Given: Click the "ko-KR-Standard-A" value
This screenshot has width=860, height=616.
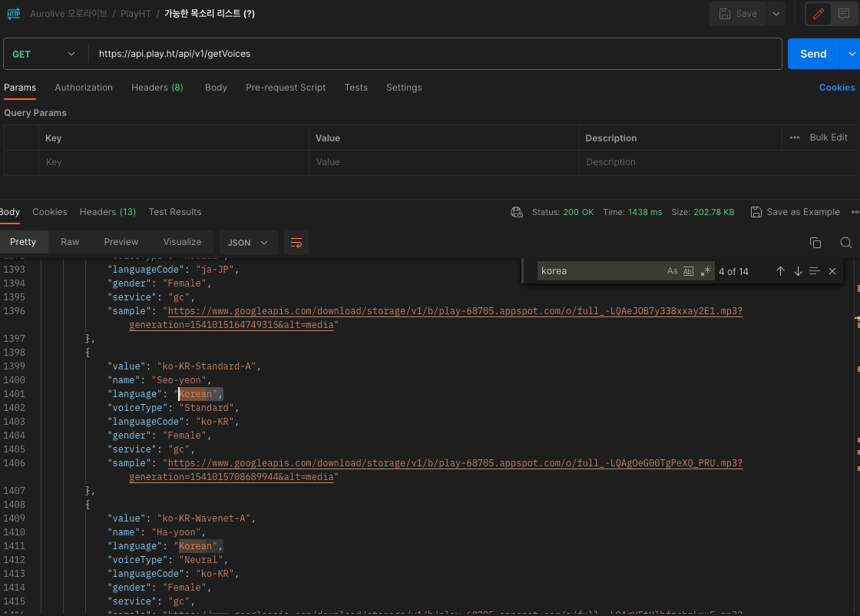Looking at the screenshot, I should pyautogui.click(x=207, y=366).
